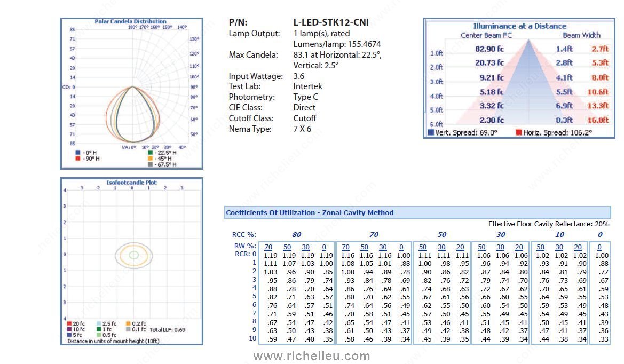Select the 82.90 fc center beam value
Screen dimensions: 624x364
[489, 49]
